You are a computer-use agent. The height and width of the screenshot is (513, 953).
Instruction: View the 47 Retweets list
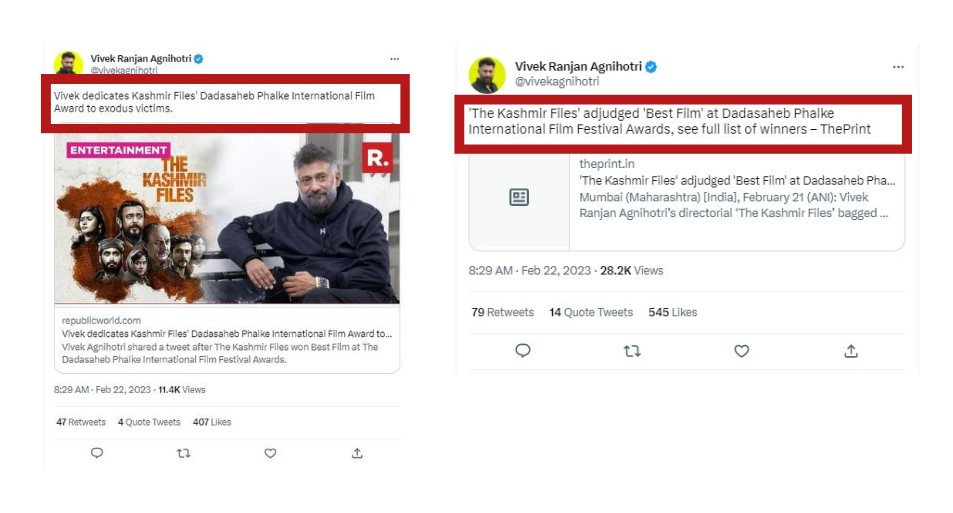click(81, 422)
